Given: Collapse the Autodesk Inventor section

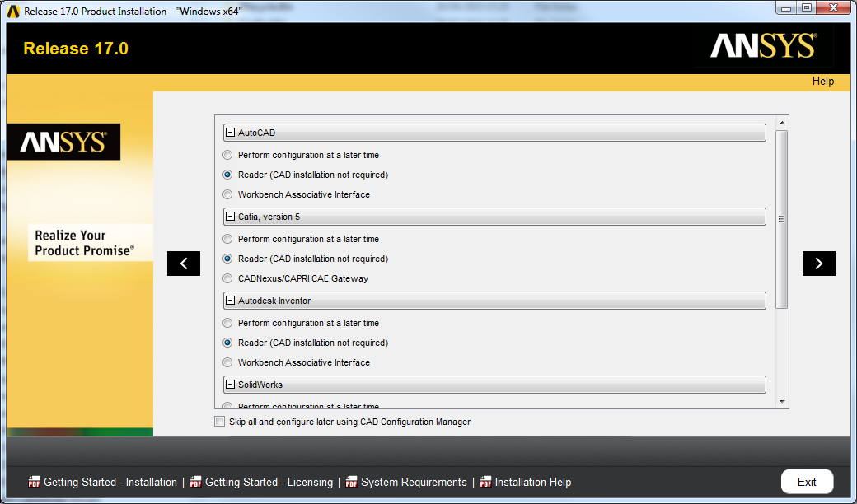Looking at the screenshot, I should 231,301.
